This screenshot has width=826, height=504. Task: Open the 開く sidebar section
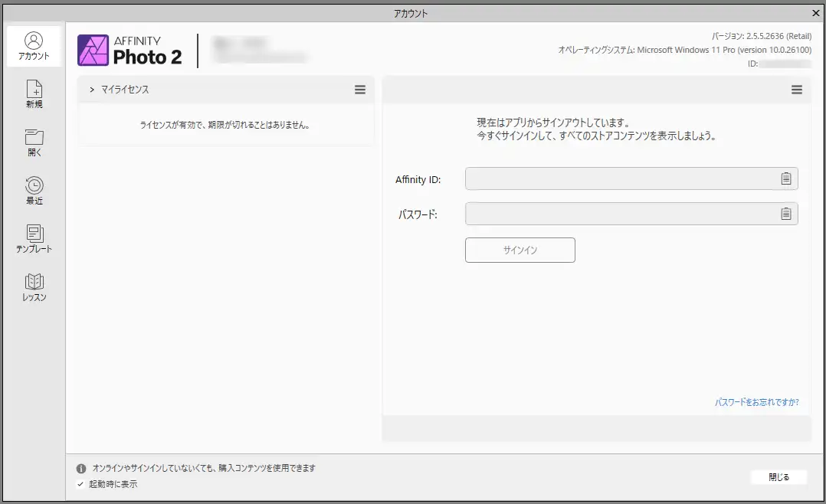click(x=34, y=142)
